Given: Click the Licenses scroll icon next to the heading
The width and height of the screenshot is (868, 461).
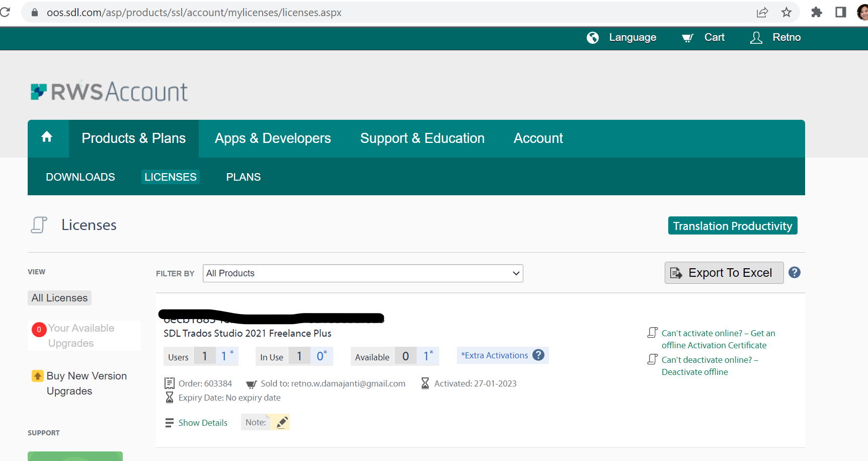Looking at the screenshot, I should 39,224.
